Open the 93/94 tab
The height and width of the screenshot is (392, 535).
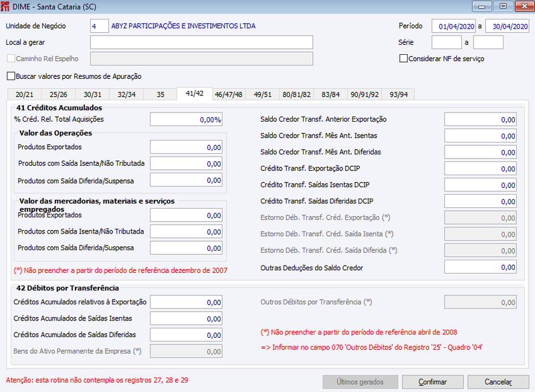coord(399,94)
